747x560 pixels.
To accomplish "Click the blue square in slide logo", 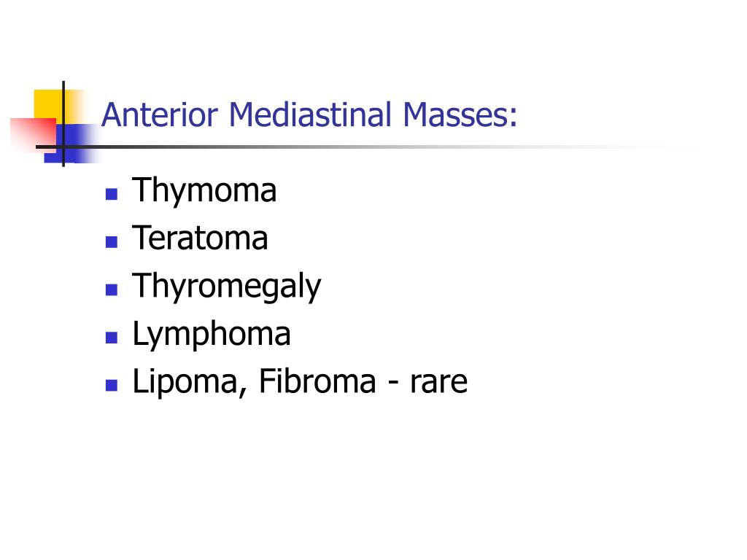I will [x=72, y=144].
